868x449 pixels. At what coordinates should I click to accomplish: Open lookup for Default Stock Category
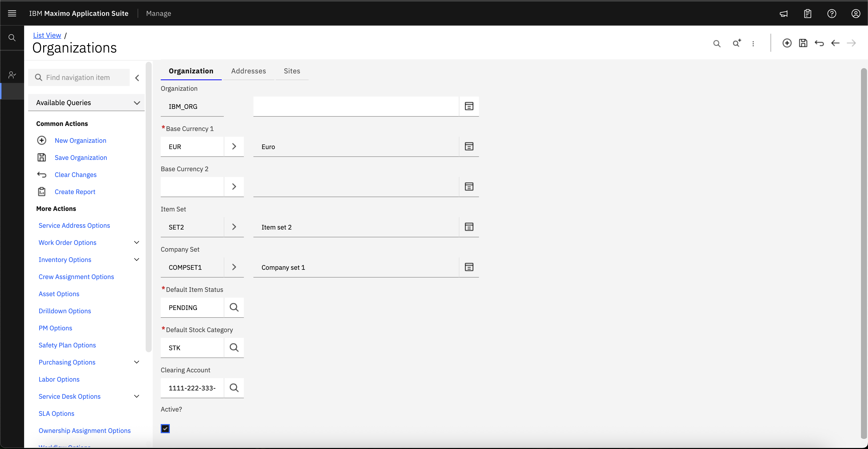click(234, 347)
